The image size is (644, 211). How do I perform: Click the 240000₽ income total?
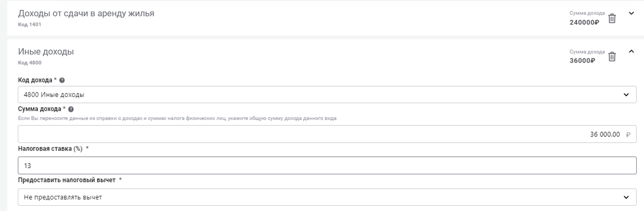[x=583, y=23]
